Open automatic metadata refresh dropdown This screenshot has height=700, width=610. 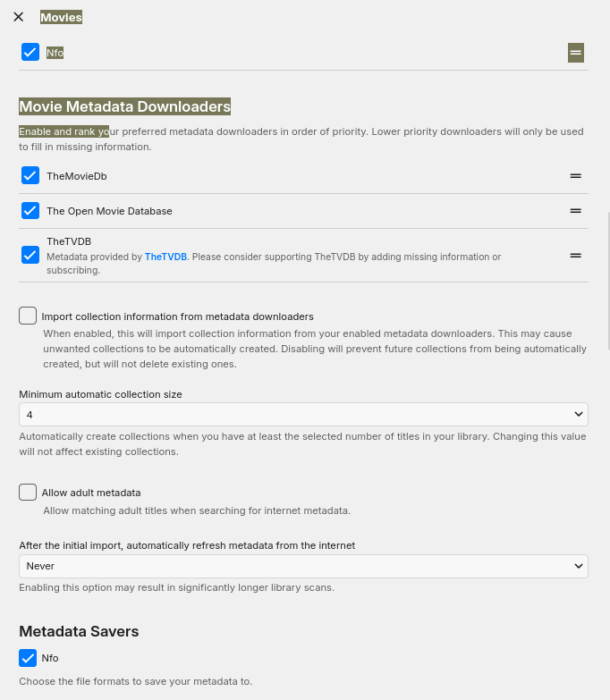(x=303, y=566)
